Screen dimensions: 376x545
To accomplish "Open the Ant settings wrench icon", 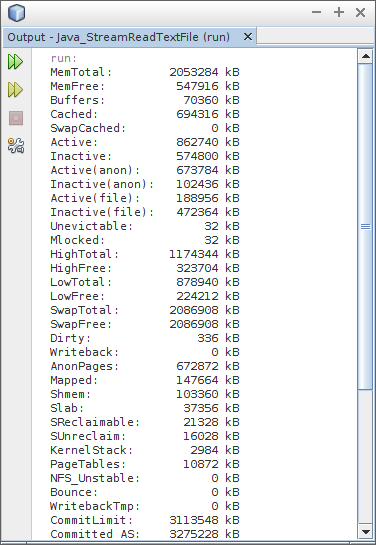I will 16,145.
